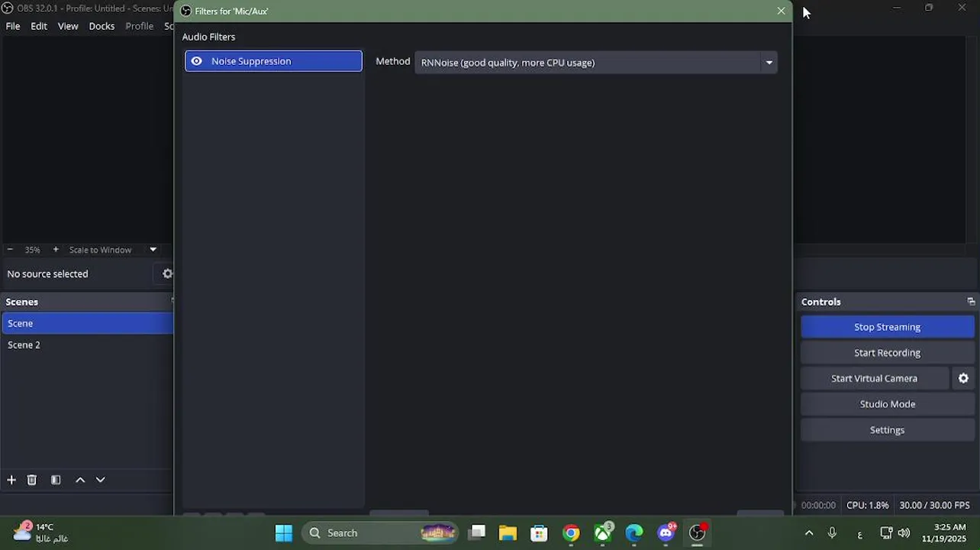
Task: Open Google Chrome from taskbar
Action: click(571, 533)
